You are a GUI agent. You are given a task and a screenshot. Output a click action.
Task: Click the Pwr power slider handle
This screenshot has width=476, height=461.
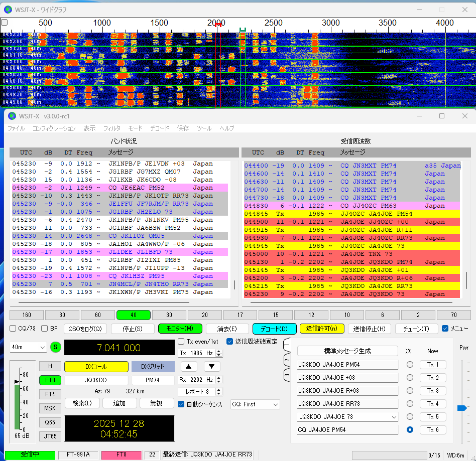coord(462,408)
